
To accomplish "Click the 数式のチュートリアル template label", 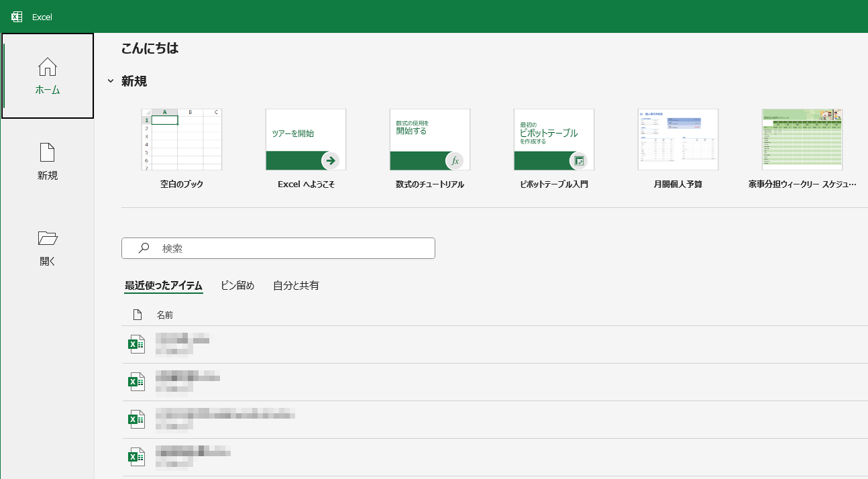I will [x=429, y=183].
